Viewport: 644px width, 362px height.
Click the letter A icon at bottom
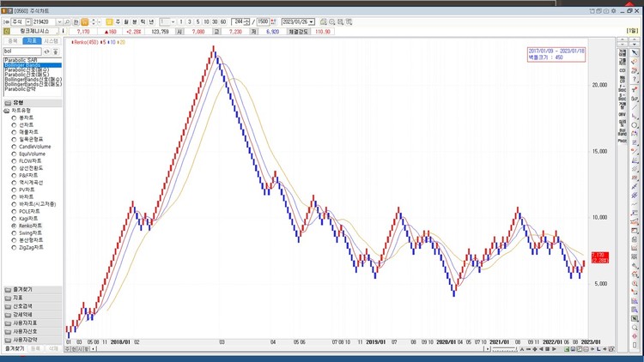click(x=522, y=349)
